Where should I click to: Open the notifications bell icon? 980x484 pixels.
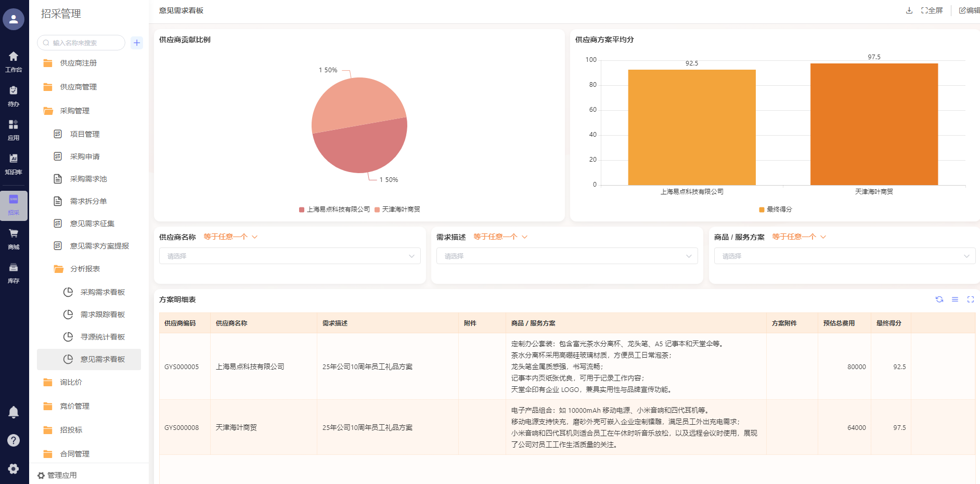pos(14,412)
